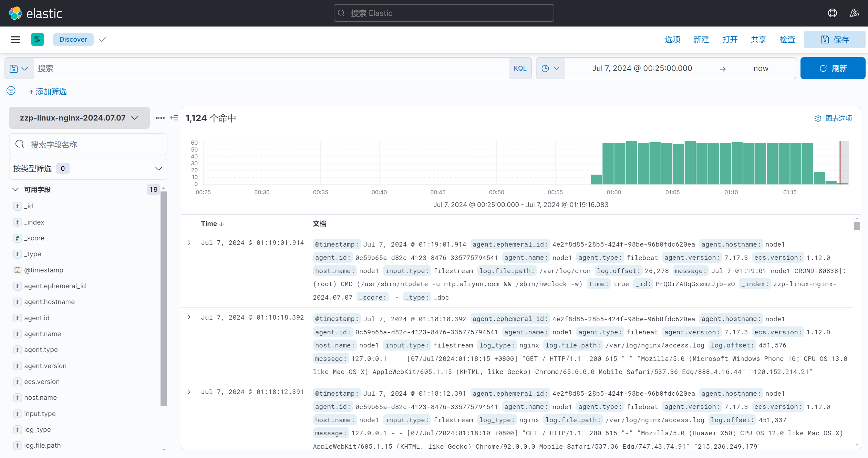Click the @timestamp date type icon
The image size is (868, 458).
click(x=17, y=270)
